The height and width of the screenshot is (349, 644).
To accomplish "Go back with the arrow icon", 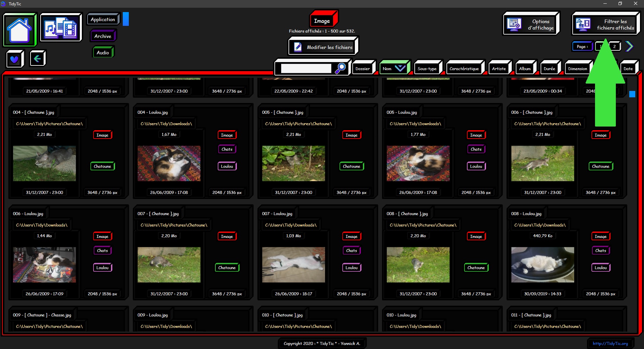I will click(37, 59).
